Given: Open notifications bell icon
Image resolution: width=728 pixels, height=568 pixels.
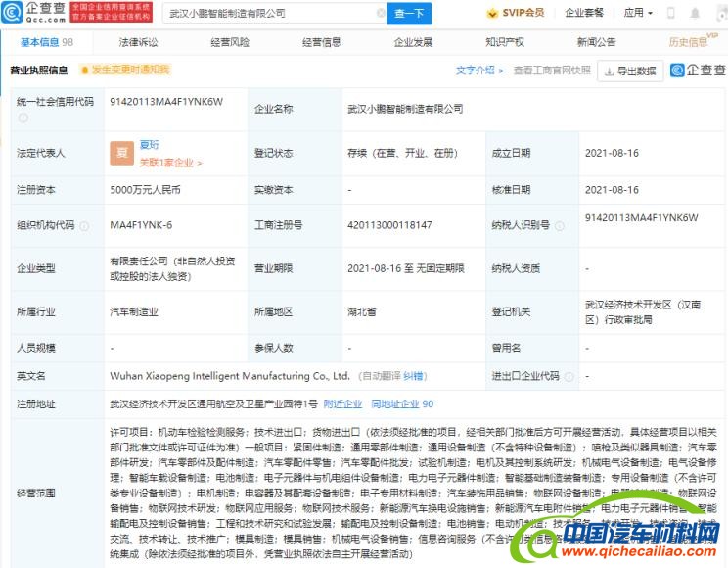Looking at the screenshot, I should (695, 13).
